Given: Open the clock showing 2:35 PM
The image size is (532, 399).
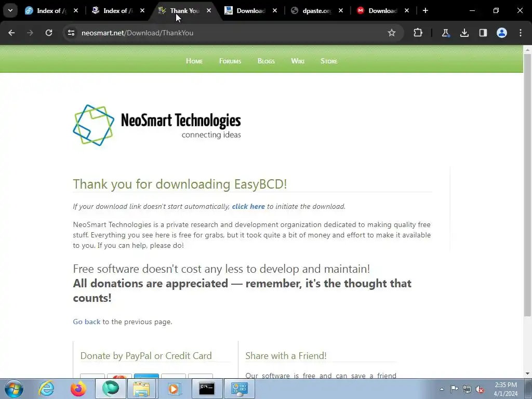Looking at the screenshot, I should click(x=506, y=389).
